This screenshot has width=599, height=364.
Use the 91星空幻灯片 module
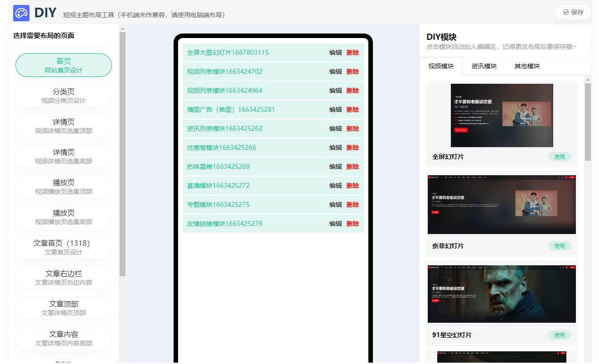pyautogui.click(x=560, y=335)
